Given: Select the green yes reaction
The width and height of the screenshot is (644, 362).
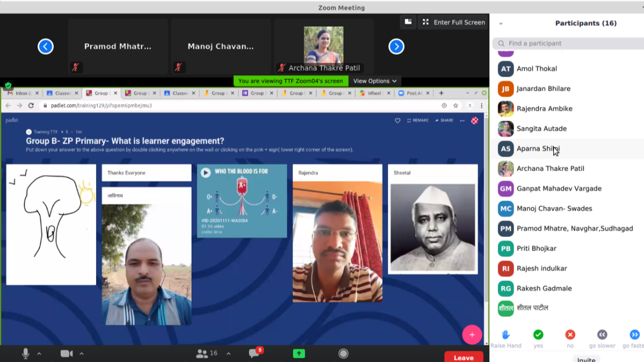Looking at the screenshot, I should point(538,335).
